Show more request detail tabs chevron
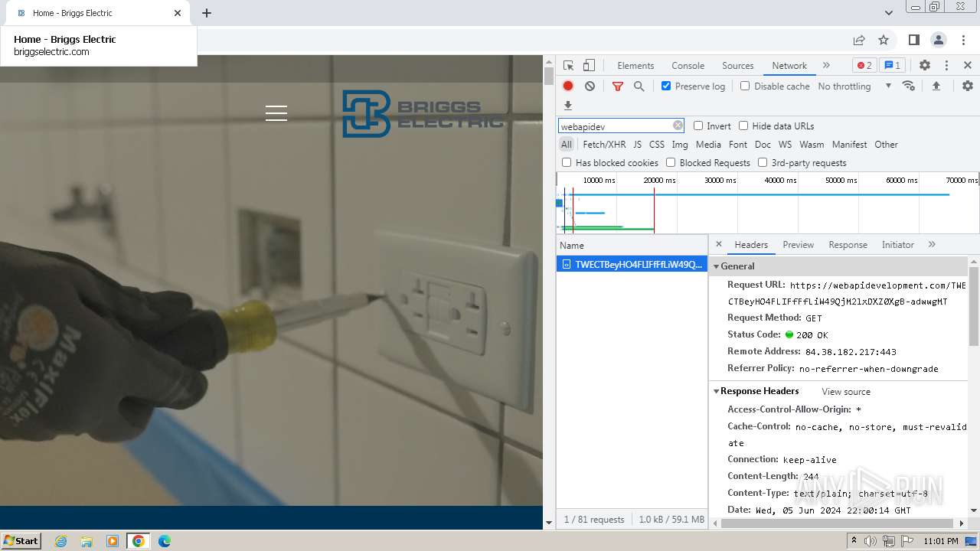The width and height of the screenshot is (980, 551). 932,245
